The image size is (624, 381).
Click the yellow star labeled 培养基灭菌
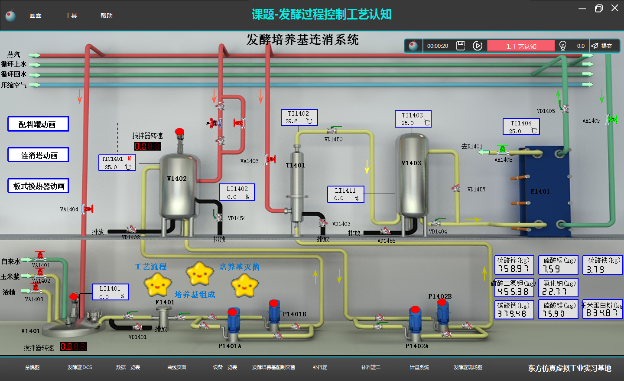(245, 285)
